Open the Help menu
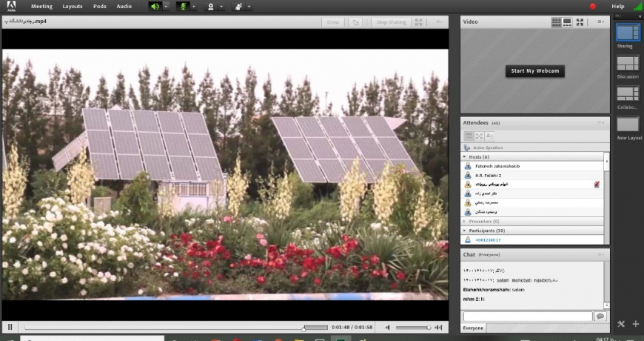 click(617, 6)
